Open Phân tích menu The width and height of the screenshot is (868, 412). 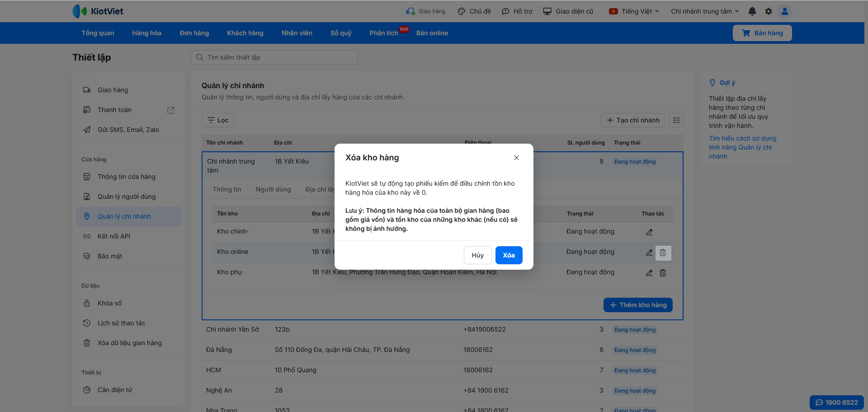[384, 33]
